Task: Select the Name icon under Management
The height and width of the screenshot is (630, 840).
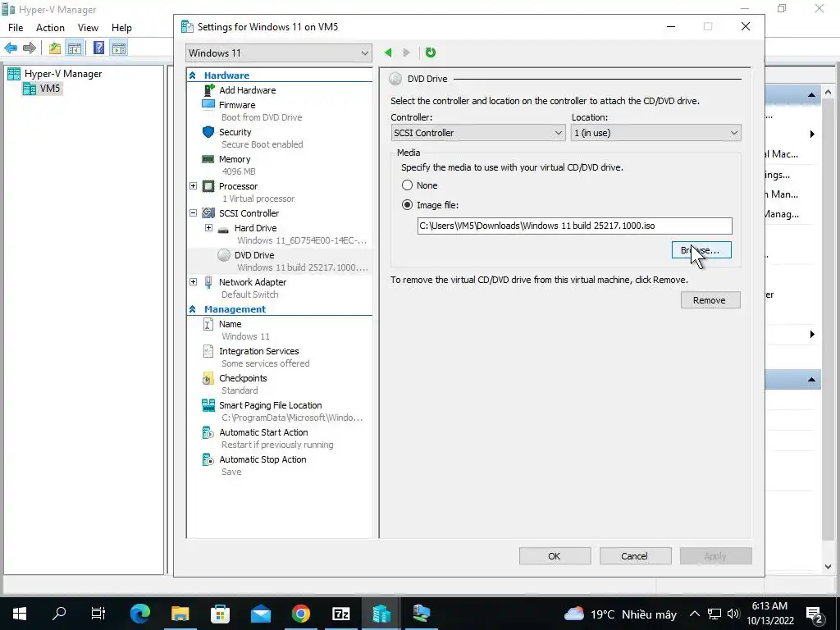Action: pyautogui.click(x=208, y=324)
